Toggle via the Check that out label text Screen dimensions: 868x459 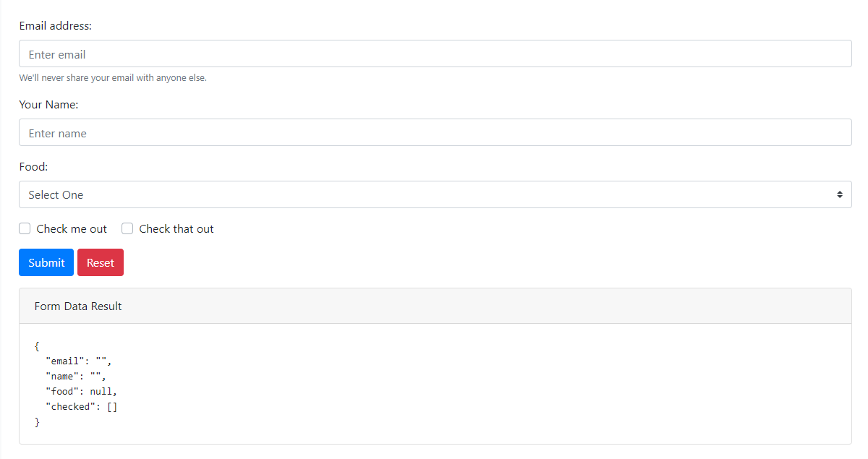click(x=176, y=229)
